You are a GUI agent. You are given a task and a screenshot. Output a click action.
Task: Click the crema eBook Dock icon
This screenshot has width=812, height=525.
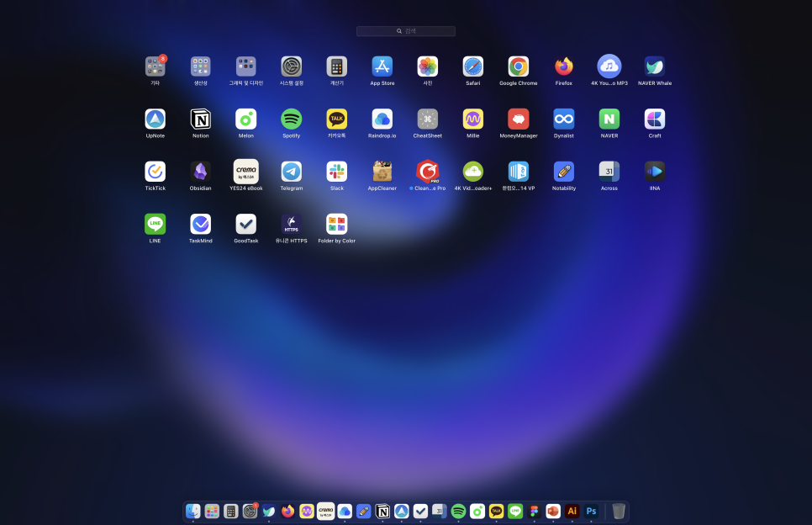326,512
